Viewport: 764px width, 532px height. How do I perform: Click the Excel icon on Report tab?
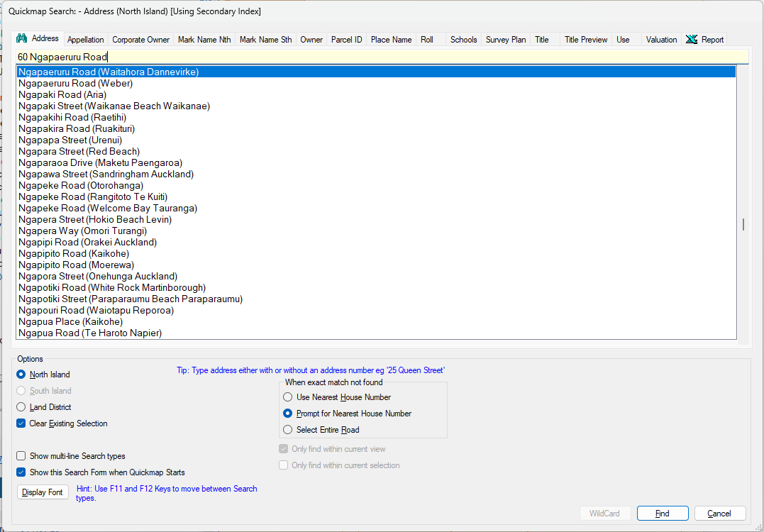691,40
